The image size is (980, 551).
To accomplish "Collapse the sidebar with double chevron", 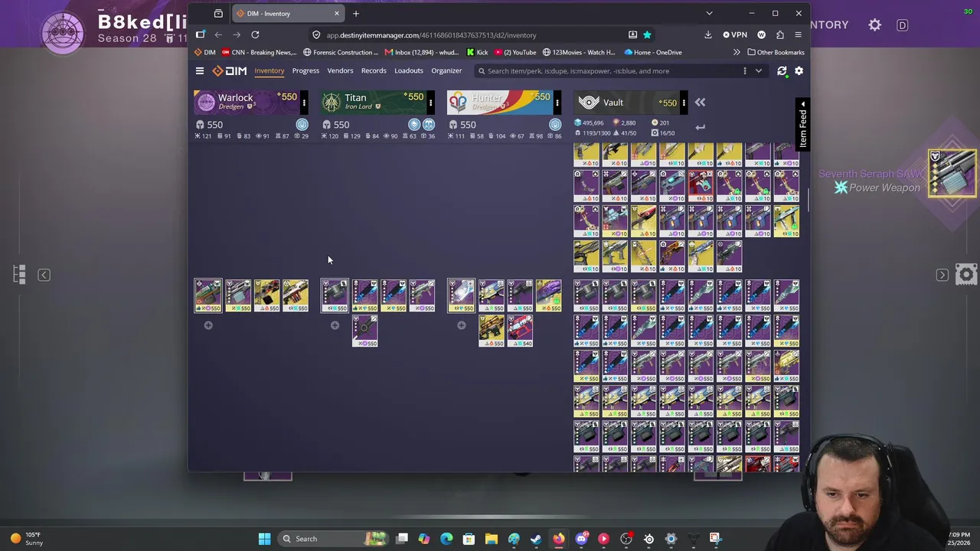I will coord(700,103).
